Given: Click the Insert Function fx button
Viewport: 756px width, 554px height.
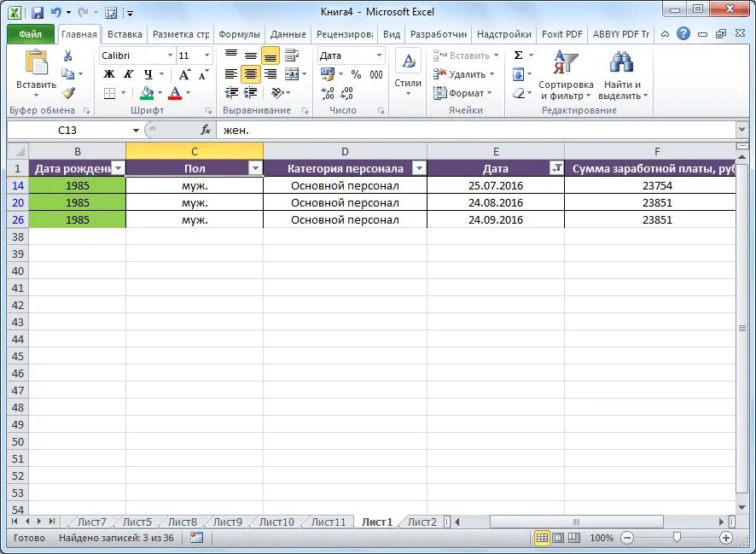Looking at the screenshot, I should [x=206, y=131].
